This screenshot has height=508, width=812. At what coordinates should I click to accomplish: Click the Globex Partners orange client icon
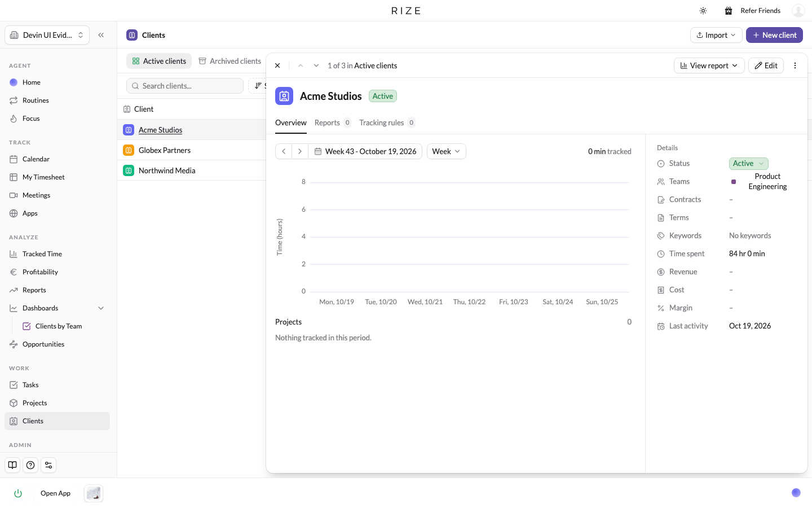(x=129, y=150)
